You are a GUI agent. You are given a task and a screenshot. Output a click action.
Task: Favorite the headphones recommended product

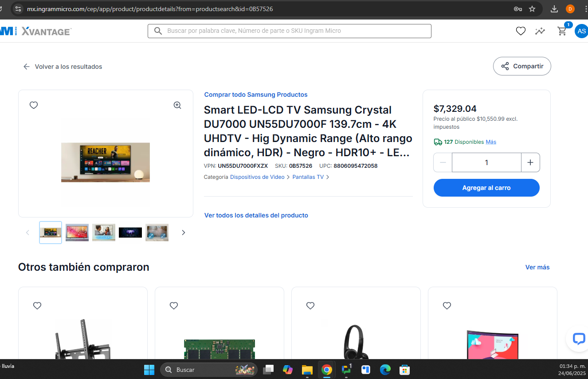[310, 306]
